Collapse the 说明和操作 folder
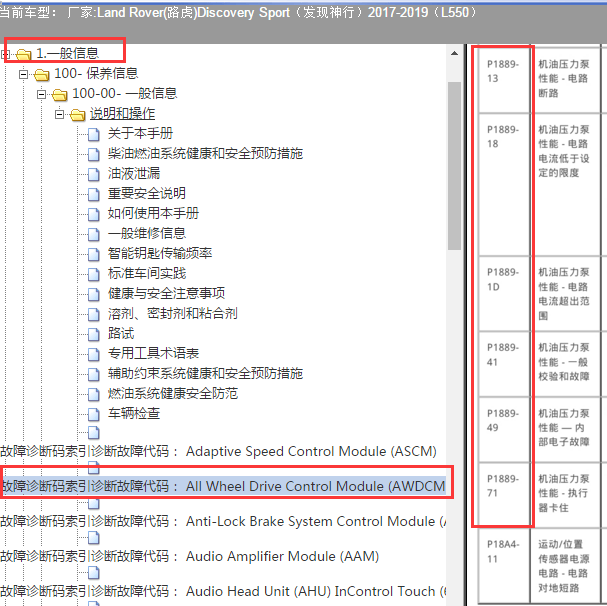607x606 pixels. tap(59, 114)
